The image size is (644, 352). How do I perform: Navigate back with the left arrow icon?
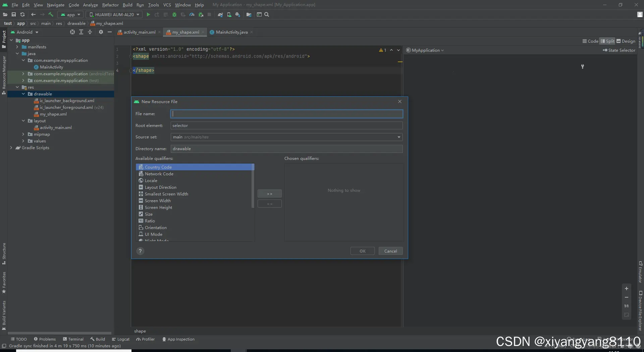tap(33, 14)
